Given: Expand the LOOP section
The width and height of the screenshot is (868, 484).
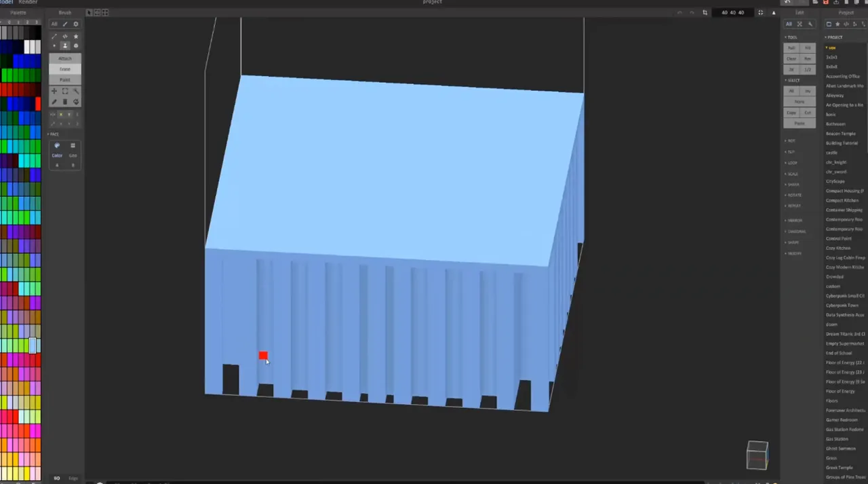Looking at the screenshot, I should click(791, 162).
